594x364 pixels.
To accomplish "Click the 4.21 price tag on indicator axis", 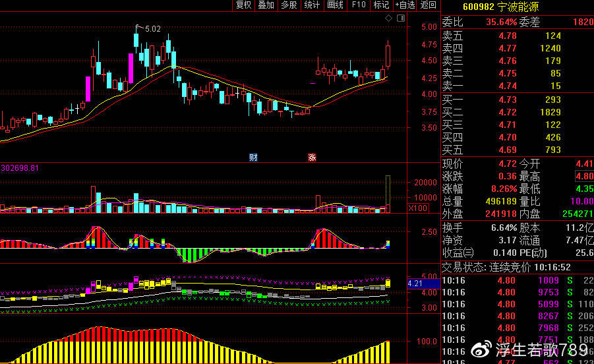I will pyautogui.click(x=415, y=284).
